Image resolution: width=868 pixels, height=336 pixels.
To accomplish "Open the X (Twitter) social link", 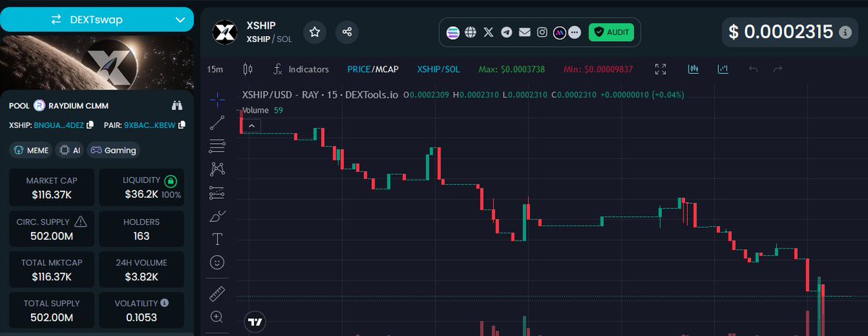I will click(488, 33).
